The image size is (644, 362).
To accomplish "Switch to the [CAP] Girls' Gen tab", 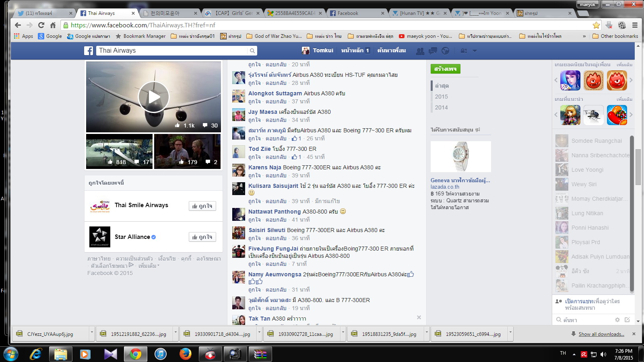I will [x=231, y=13].
